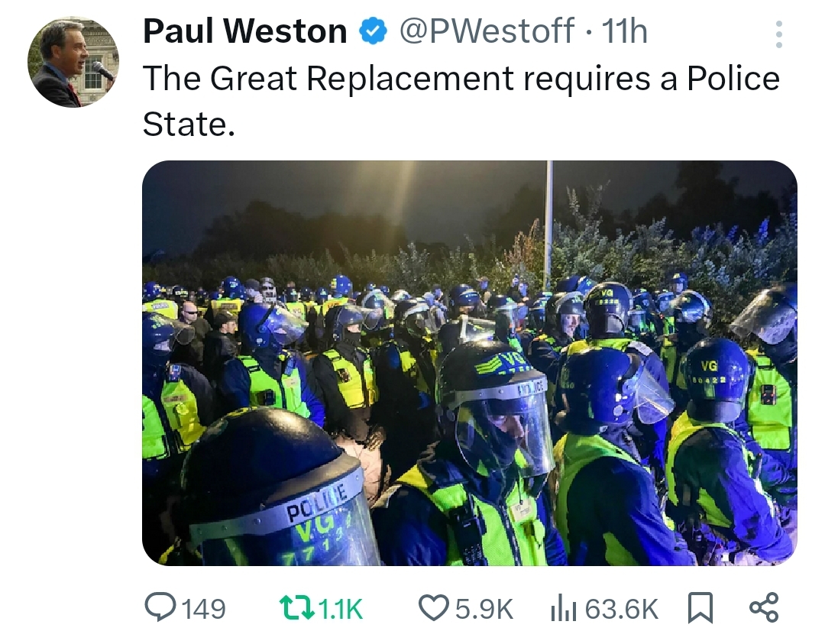The image size is (825, 644).
Task: Click the 11h timestamp
Action: pyautogui.click(x=625, y=31)
